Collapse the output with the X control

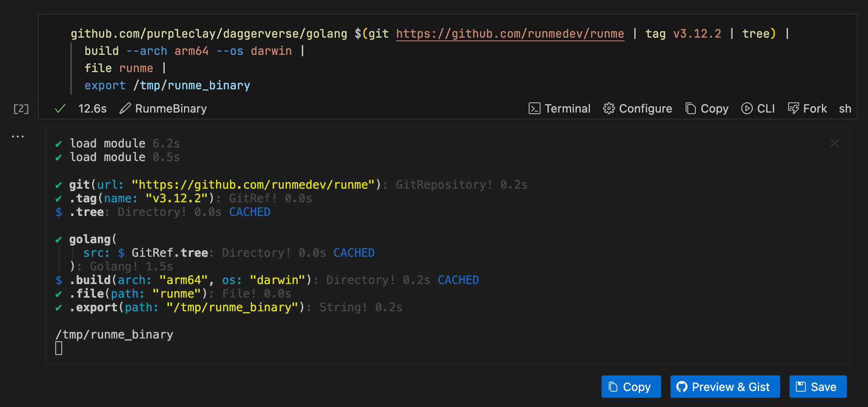point(834,143)
